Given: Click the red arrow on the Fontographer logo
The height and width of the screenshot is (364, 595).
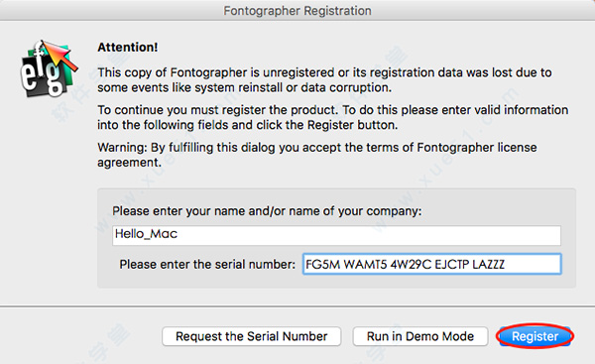Looking at the screenshot, I should click(59, 56).
